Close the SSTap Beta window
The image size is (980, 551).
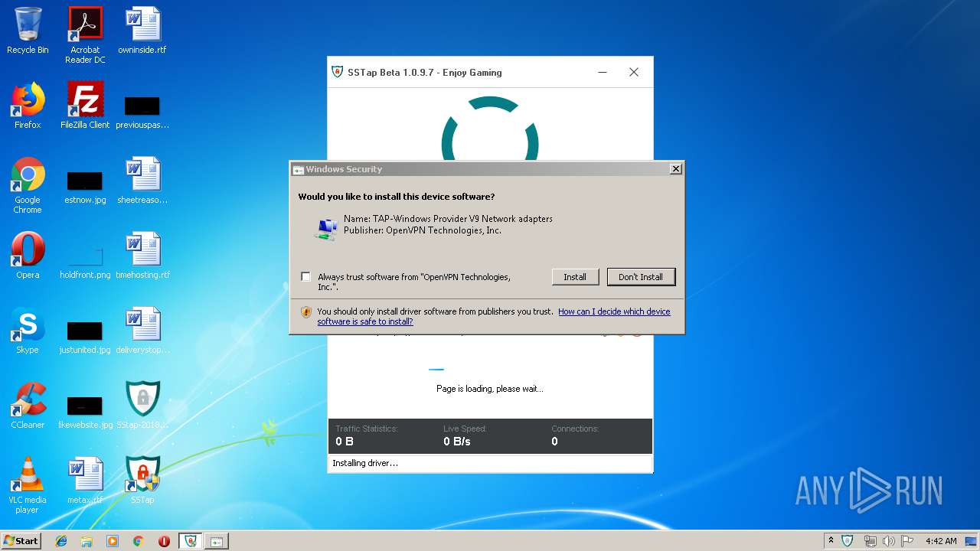click(x=633, y=72)
